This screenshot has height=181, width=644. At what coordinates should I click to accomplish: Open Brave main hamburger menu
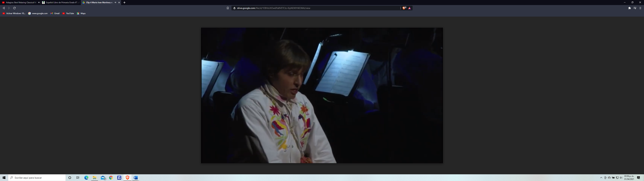point(640,8)
